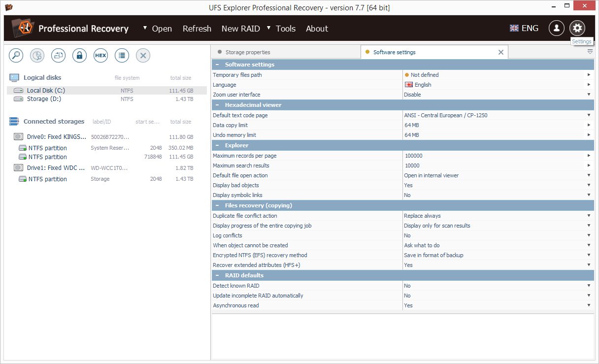Open the Asynchronous read dropdown arrow
This screenshot has height=364, width=599.
point(589,305)
